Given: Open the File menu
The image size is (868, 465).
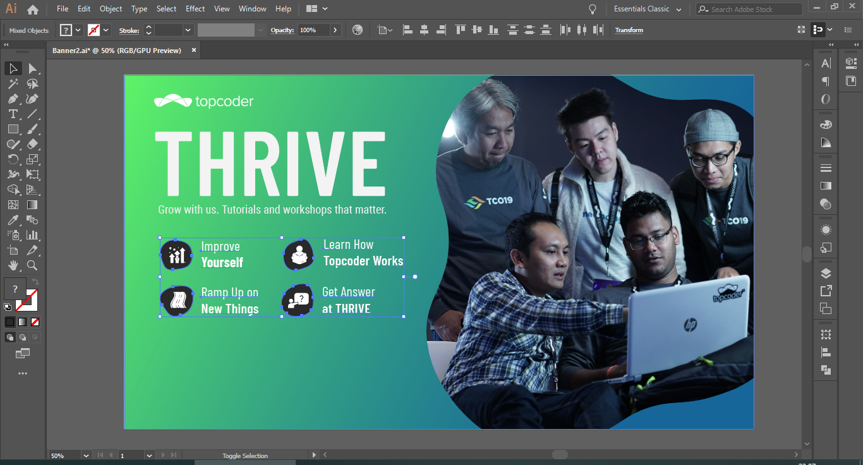Looking at the screenshot, I should pos(63,9).
